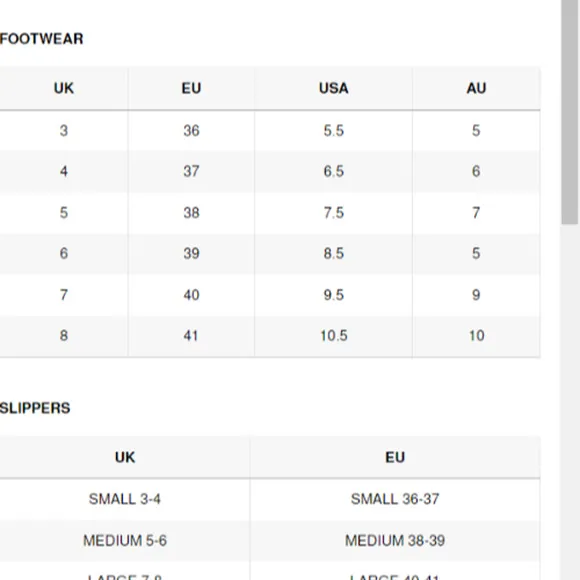This screenshot has width=580, height=580.
Task: Select the UK column header in Footwear table
Action: coord(64,88)
